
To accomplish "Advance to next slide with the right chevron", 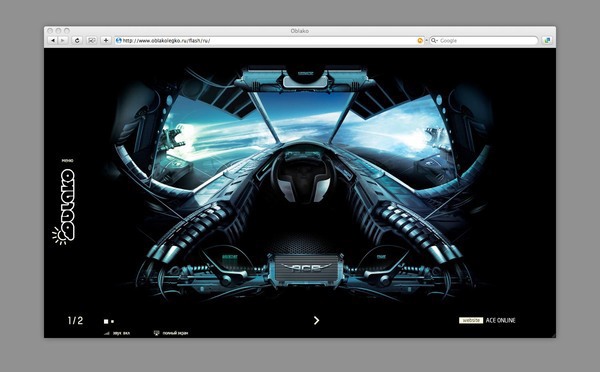I will click(x=316, y=320).
